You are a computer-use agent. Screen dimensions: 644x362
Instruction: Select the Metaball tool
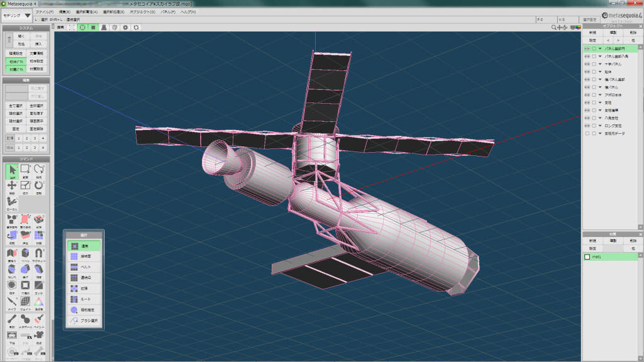[x=25, y=320]
